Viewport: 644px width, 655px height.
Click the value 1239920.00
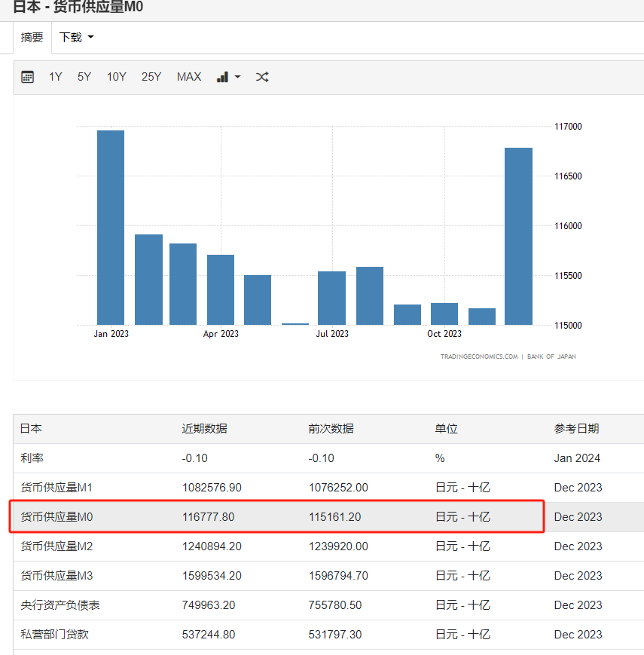point(338,546)
